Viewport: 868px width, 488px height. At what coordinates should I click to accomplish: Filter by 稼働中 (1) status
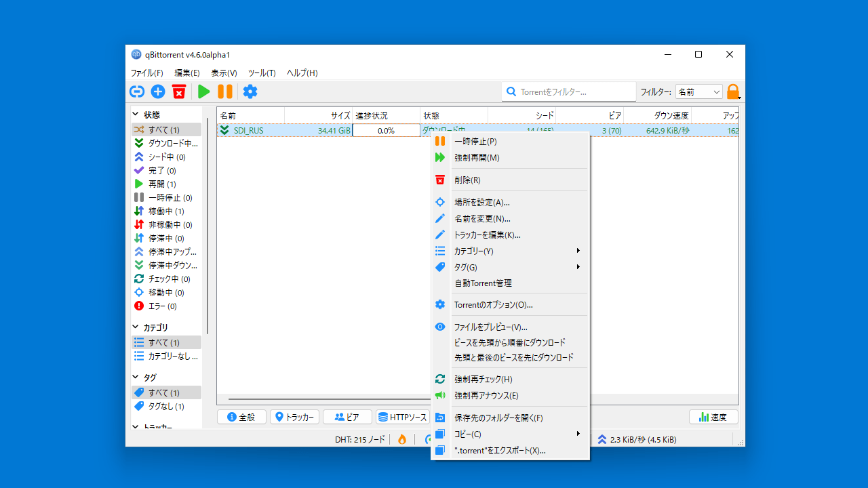[x=166, y=211]
